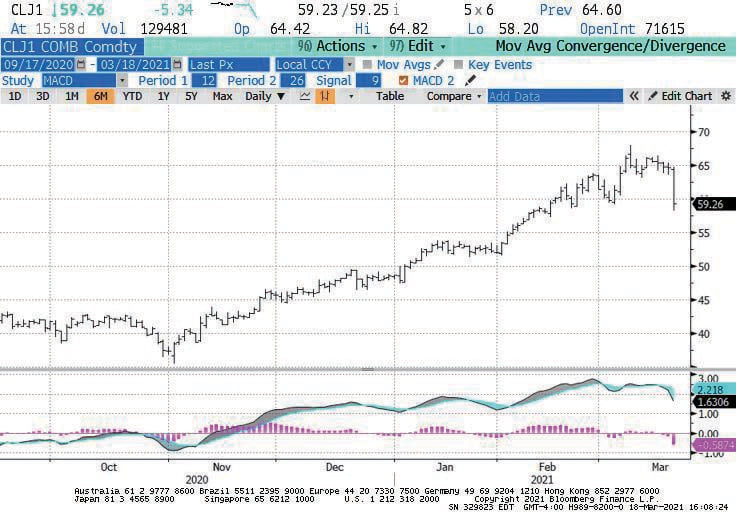Open the Last Px field selector
This screenshot has height=530, width=736.
click(x=229, y=64)
